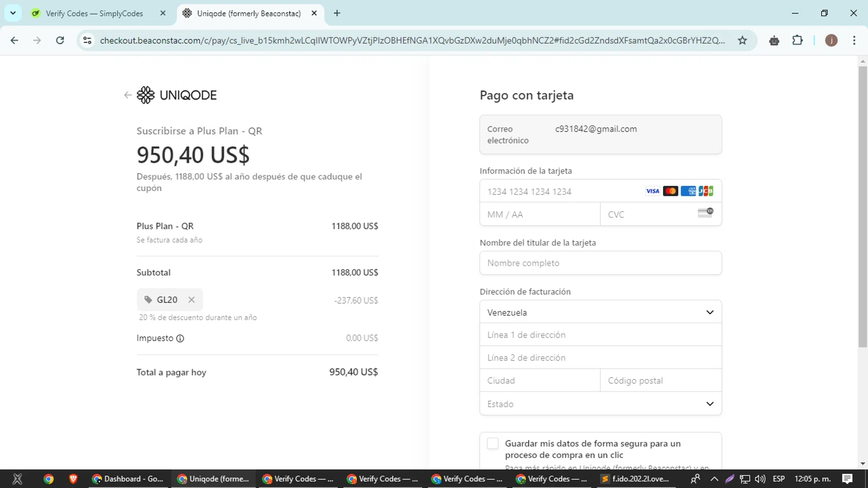Click the Subtotal label
This screenshot has width=868, height=488.
coord(153,273)
